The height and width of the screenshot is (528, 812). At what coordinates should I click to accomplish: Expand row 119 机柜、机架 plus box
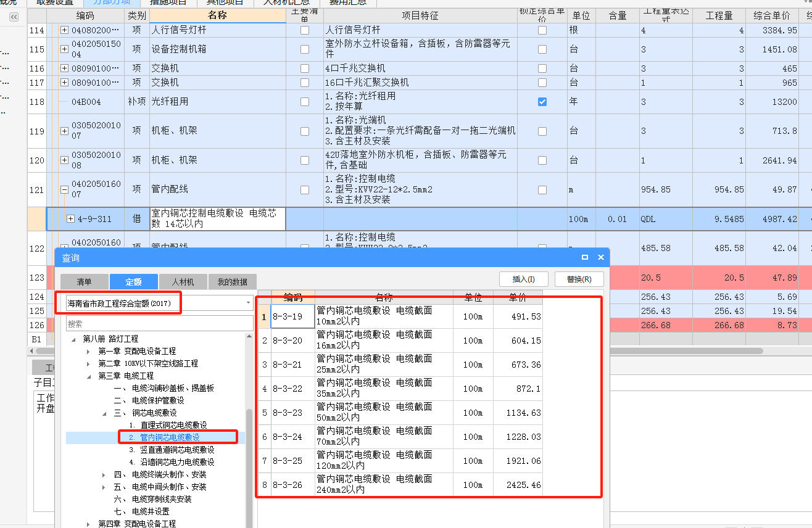[65, 131]
